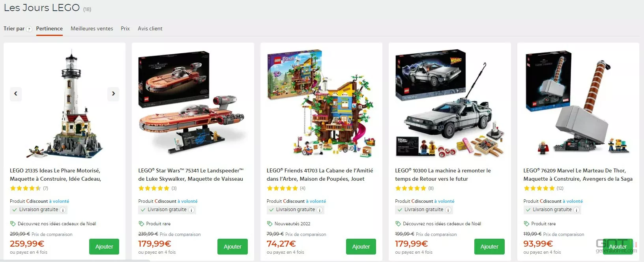This screenshot has width=644, height=262.
Task: Add the 259,99€ lighthouse set to cart
Action: [x=104, y=247]
